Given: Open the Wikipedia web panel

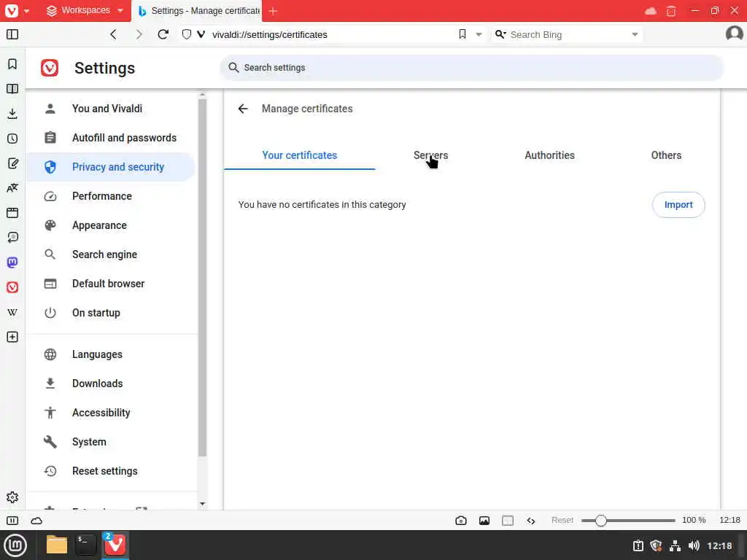Looking at the screenshot, I should [x=12, y=312].
